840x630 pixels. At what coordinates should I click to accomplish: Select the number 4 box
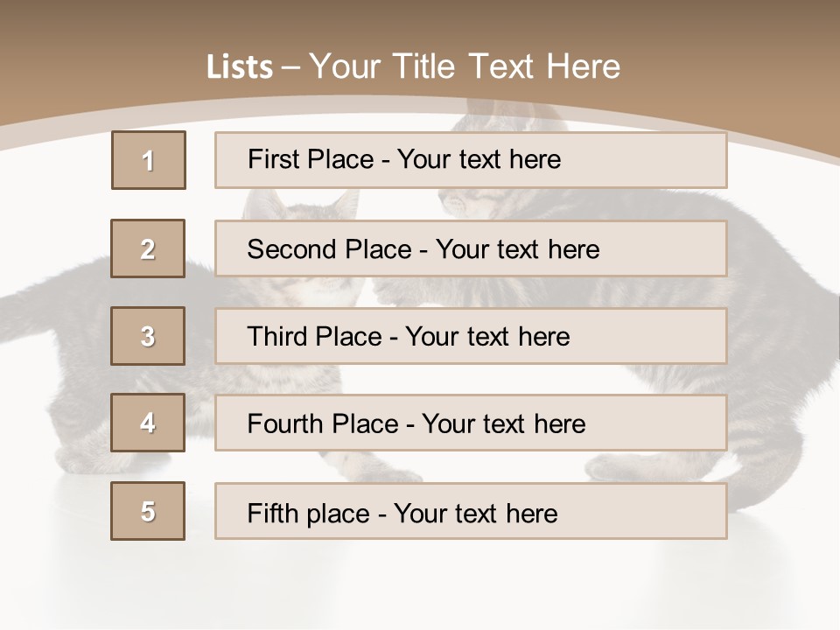[148, 423]
